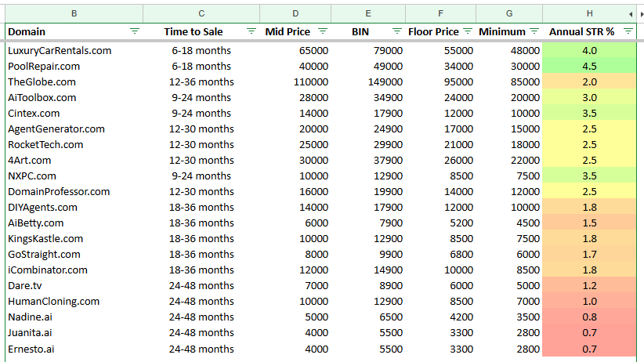Select LuxuryCarRentals.com Annual STR 4.0
Screen dimensions: 644x362
(589, 51)
